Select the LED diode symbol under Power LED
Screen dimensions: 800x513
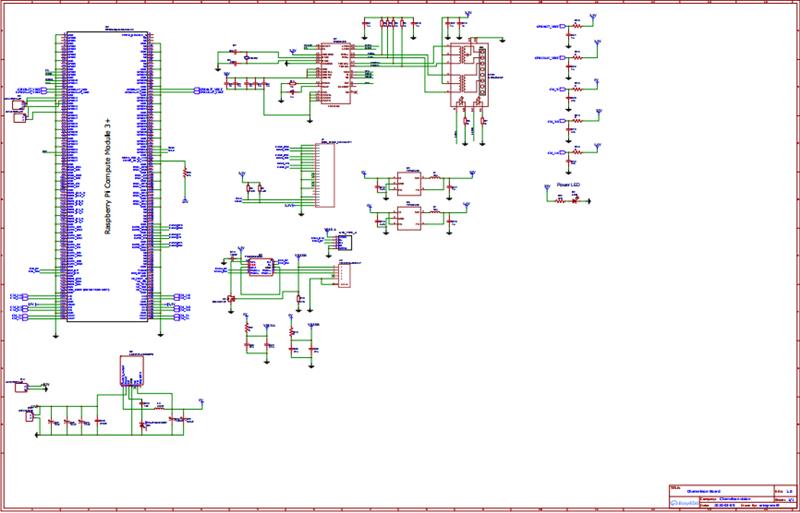(575, 201)
